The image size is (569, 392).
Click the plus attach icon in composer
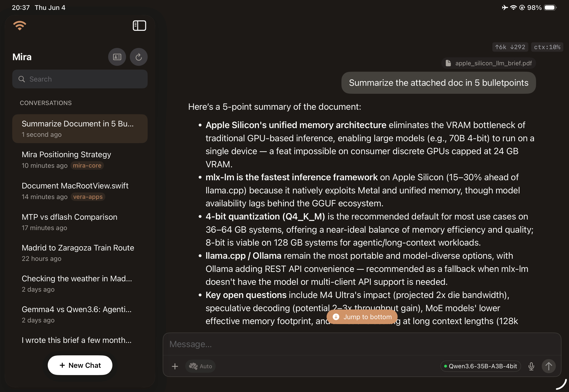pos(175,366)
